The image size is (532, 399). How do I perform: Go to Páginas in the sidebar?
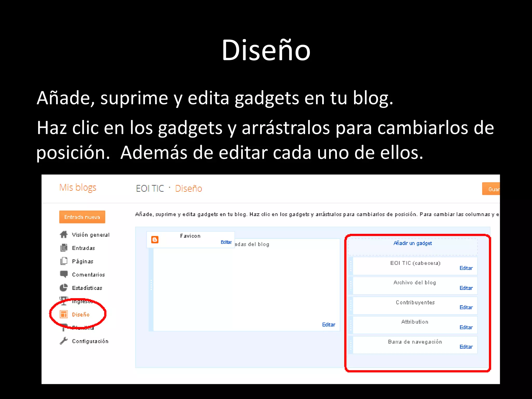(83, 261)
